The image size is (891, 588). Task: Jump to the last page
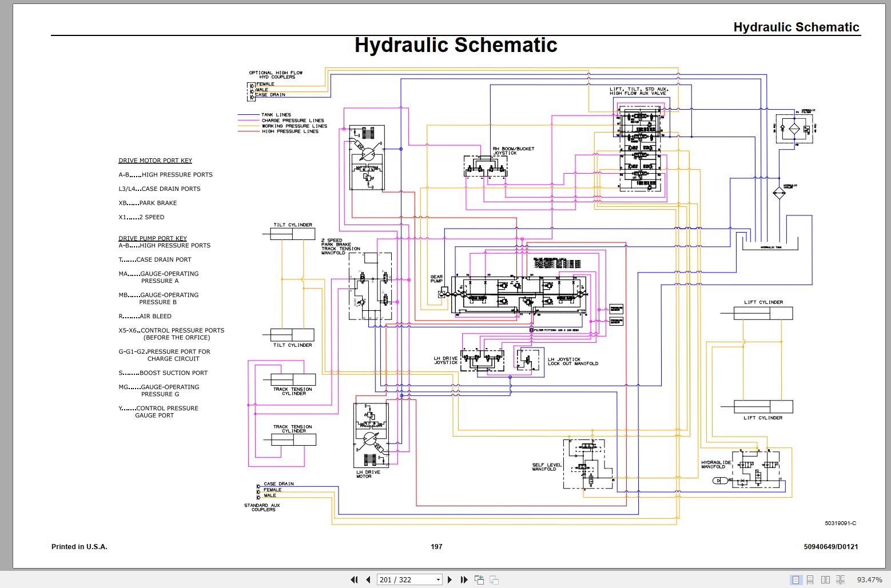(x=464, y=579)
